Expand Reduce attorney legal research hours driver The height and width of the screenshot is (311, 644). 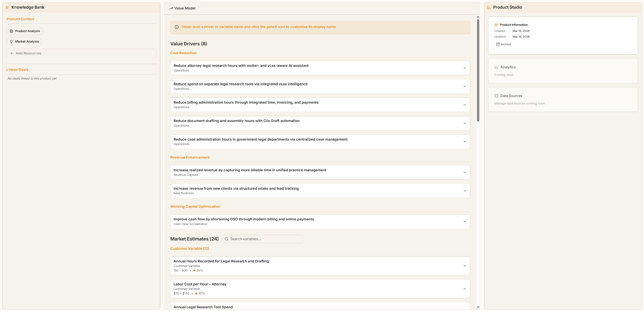click(x=465, y=68)
